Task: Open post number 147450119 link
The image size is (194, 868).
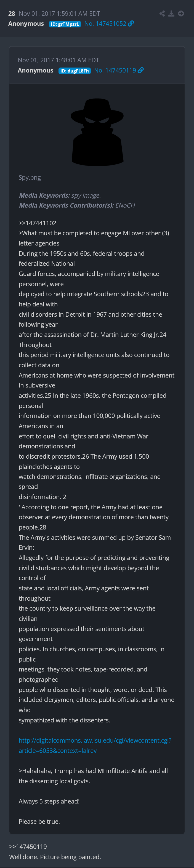Action: 115,70
